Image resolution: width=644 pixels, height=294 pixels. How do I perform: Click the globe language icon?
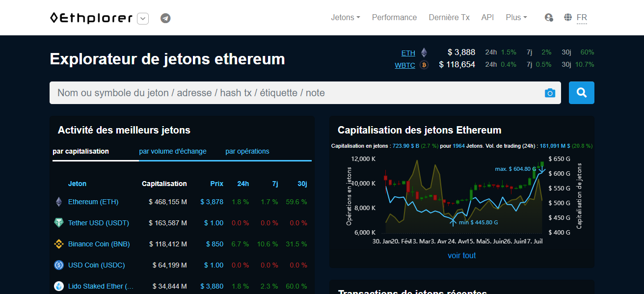click(568, 18)
